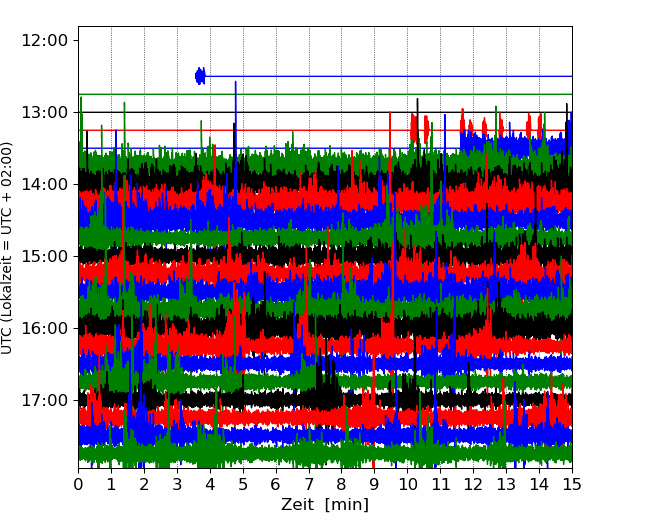Click the 8 minute tick label

click(x=342, y=484)
